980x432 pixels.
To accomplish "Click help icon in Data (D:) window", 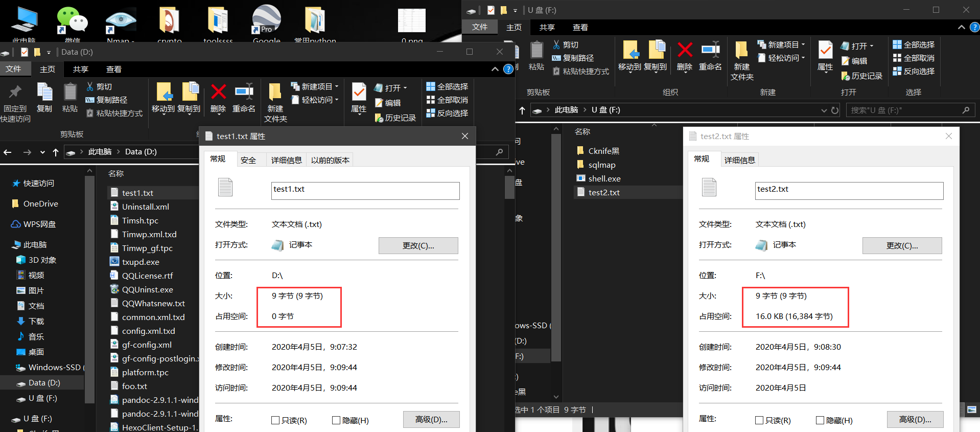I will pos(508,69).
